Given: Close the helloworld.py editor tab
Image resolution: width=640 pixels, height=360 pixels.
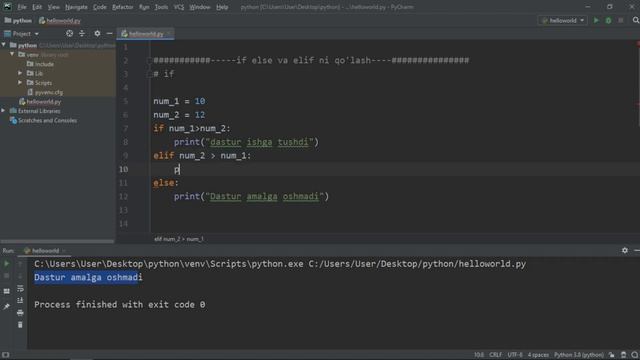Looking at the screenshot, I should pos(169,34).
